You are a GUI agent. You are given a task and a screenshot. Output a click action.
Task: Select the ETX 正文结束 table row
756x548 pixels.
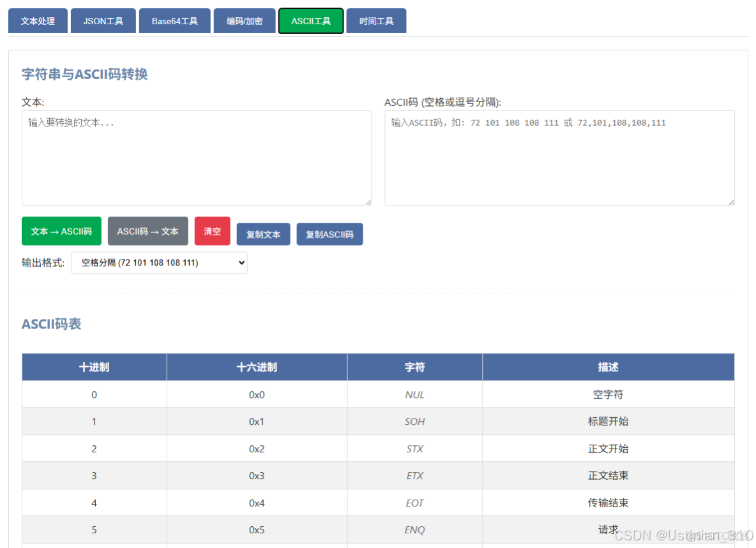pos(378,475)
